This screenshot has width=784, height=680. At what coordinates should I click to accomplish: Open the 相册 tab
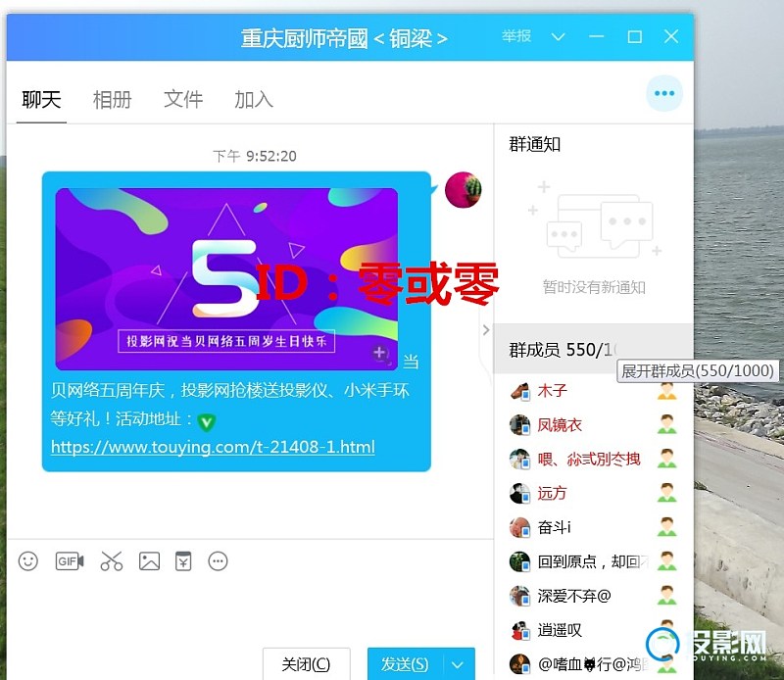coord(113,100)
